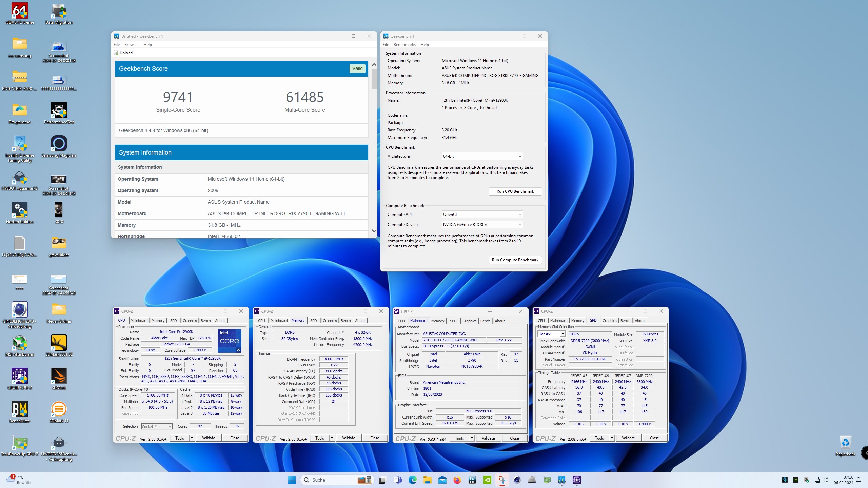This screenshot has height=488, width=868.
Task: Open Tools dropdown arrow in CPU tab CPU-Z
Action: point(192,438)
